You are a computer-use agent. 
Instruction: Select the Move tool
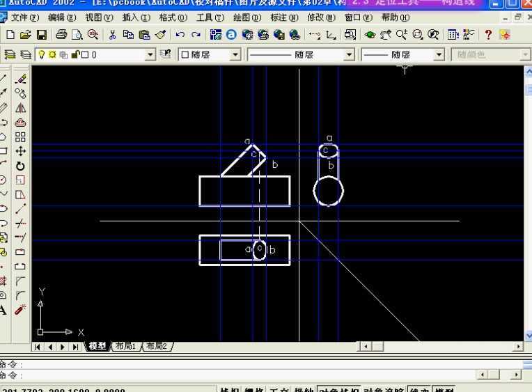[20, 151]
